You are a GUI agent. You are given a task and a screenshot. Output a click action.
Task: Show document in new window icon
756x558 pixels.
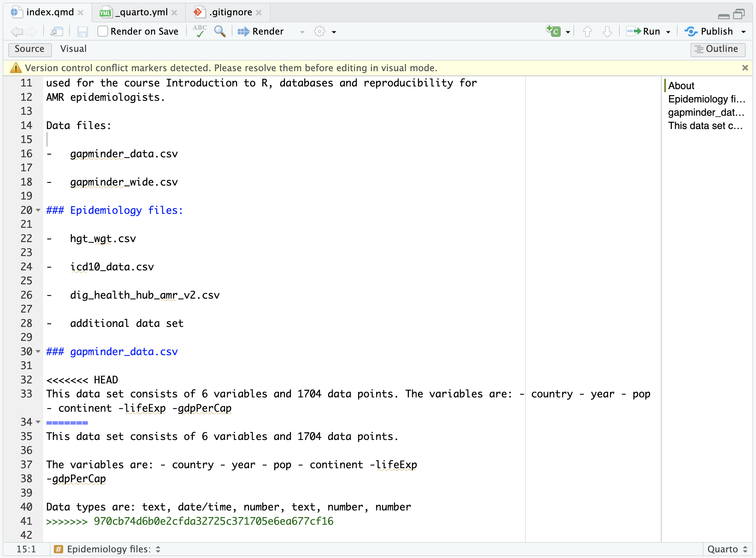pos(57,32)
